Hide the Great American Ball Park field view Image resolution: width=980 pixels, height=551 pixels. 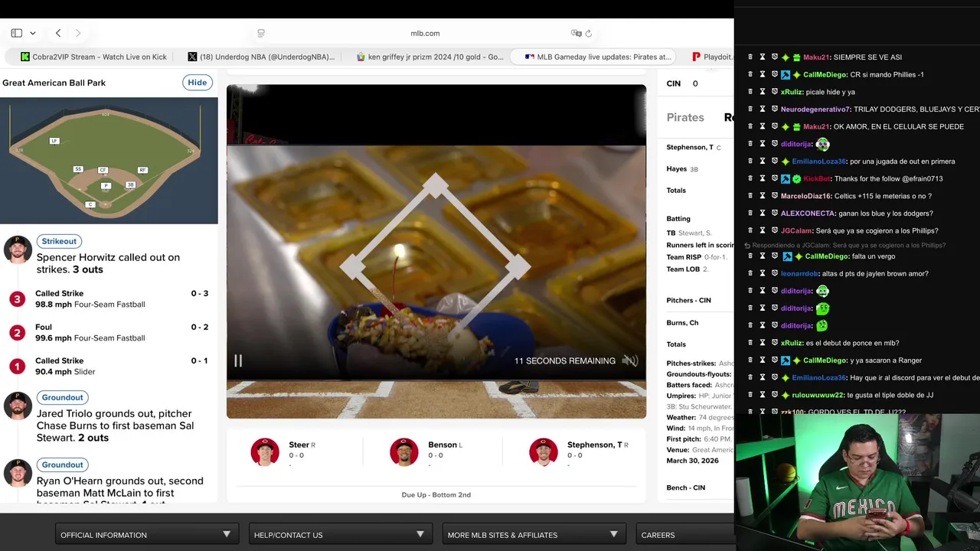point(198,83)
